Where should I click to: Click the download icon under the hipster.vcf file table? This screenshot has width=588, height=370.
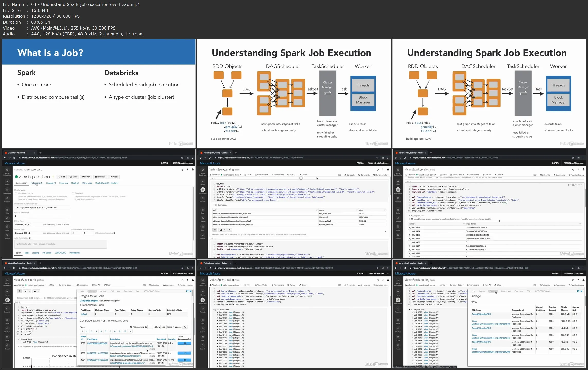[230, 230]
